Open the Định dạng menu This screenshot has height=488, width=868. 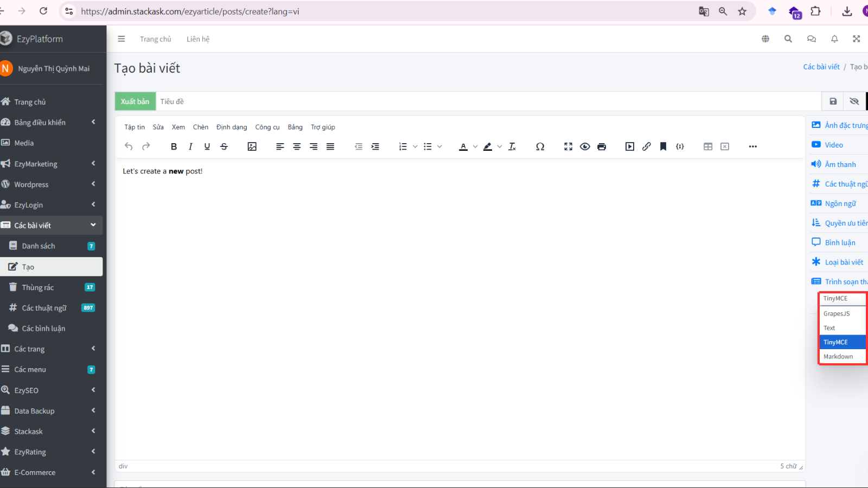pyautogui.click(x=232, y=127)
